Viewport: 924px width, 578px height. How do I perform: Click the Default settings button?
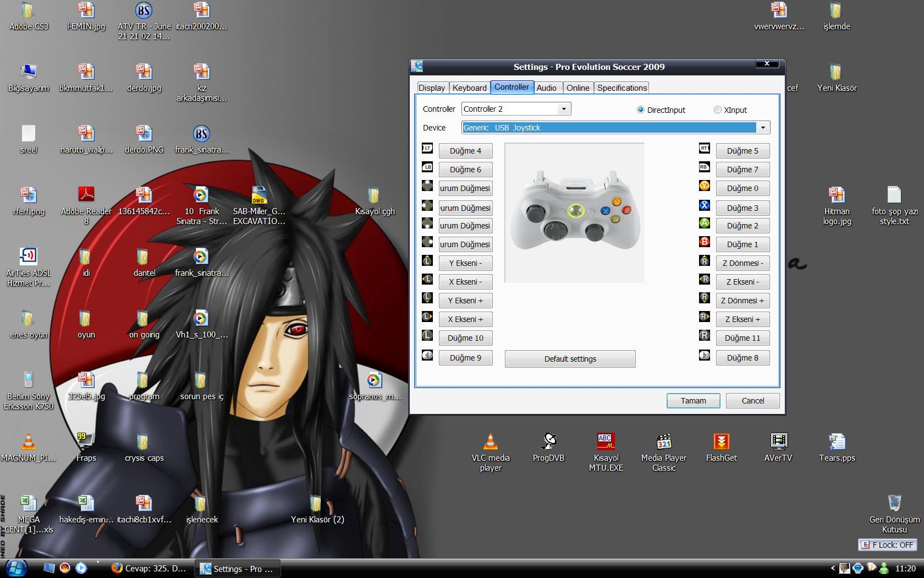[x=570, y=359]
